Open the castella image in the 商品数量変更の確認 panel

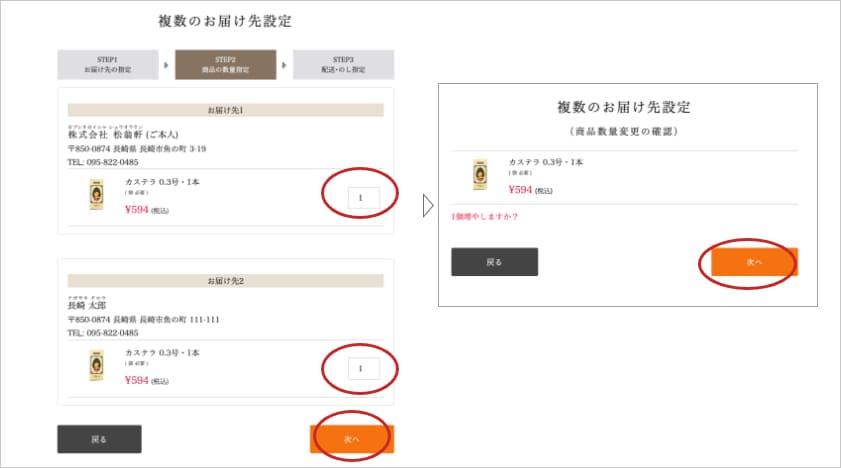click(480, 175)
